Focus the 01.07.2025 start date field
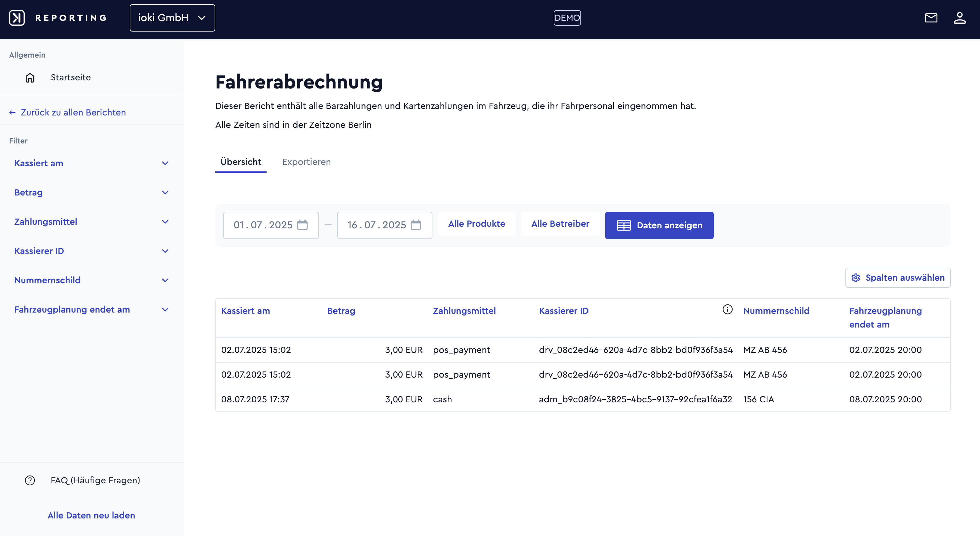This screenshot has width=980, height=536. click(271, 225)
